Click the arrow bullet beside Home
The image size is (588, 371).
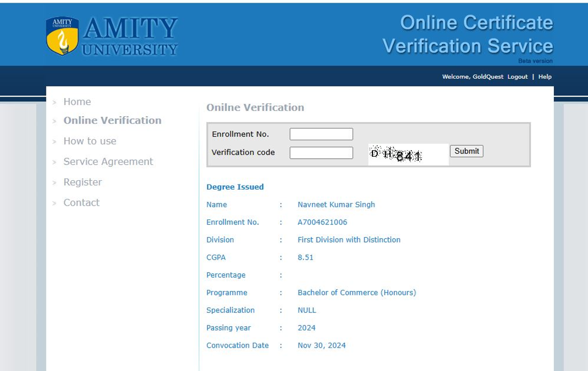[54, 102]
